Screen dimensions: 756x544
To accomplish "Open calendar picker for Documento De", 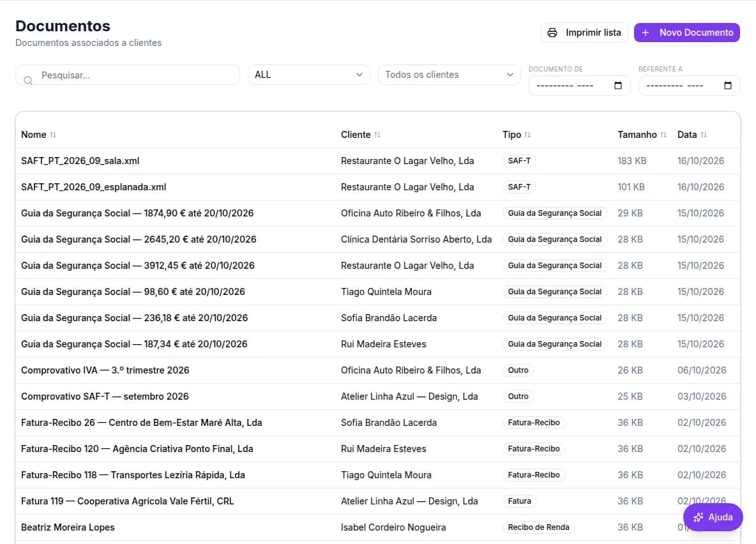I will tap(618, 86).
